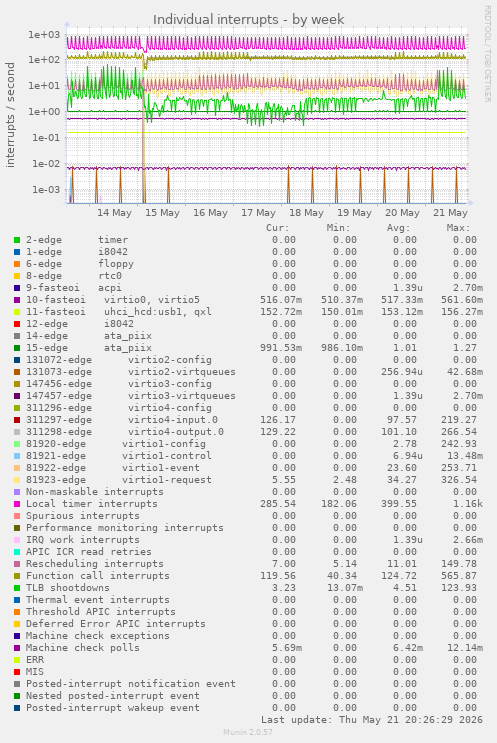Click the green swatch for TLB shootdowns
Screen dimensions: 497x743
coord(17,588)
